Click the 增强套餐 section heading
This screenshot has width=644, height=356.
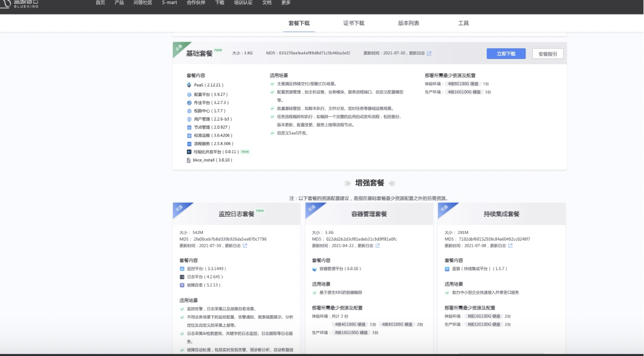pos(370,183)
